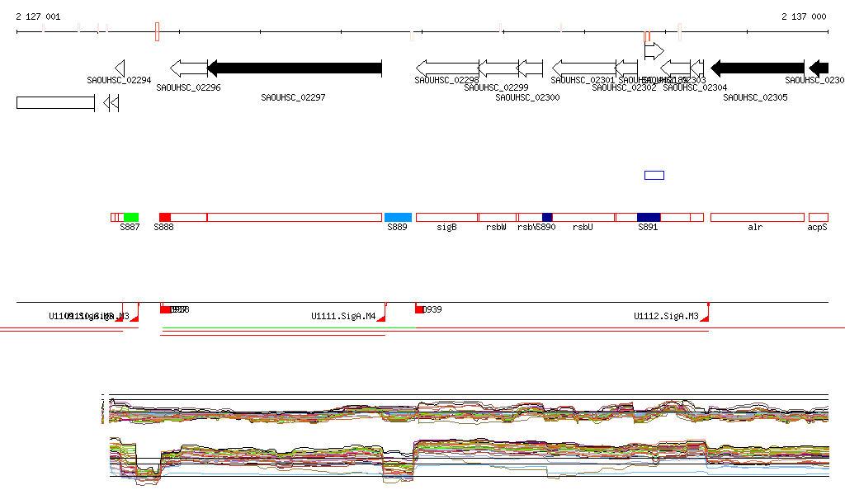Viewport: 845px width, 504px height.
Task: Click the leftmost small triangle beside the white rectangle
Action: (106, 102)
